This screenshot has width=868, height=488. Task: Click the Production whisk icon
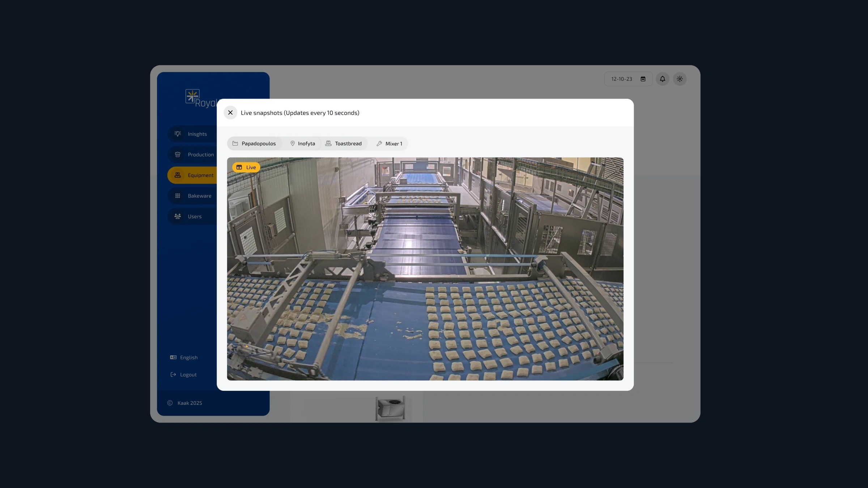point(178,154)
